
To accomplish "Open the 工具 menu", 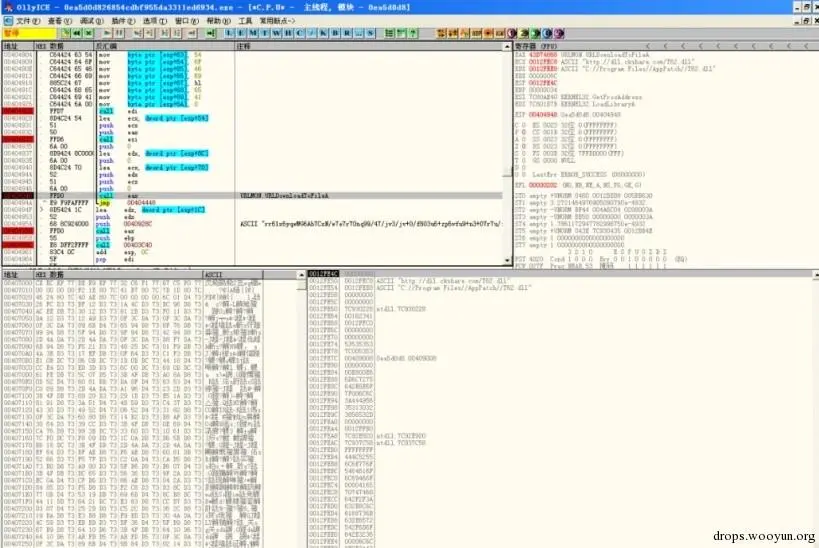I will (245, 21).
